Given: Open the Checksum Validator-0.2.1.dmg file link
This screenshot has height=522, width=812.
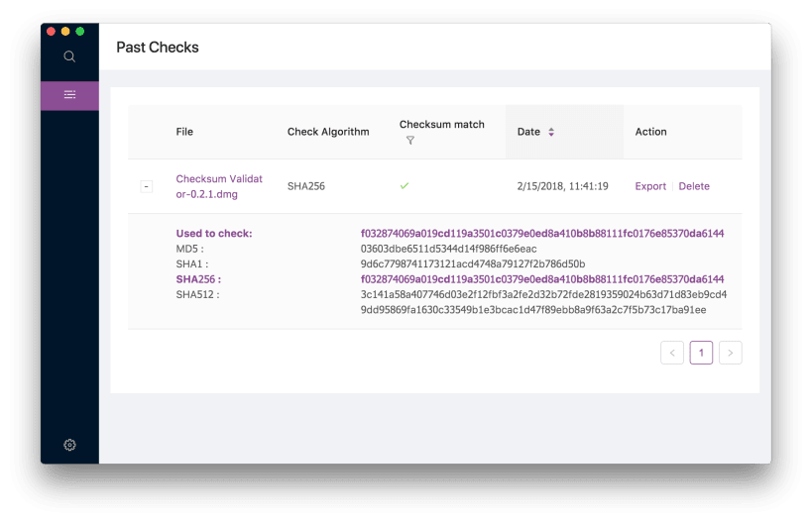Looking at the screenshot, I should (219, 186).
